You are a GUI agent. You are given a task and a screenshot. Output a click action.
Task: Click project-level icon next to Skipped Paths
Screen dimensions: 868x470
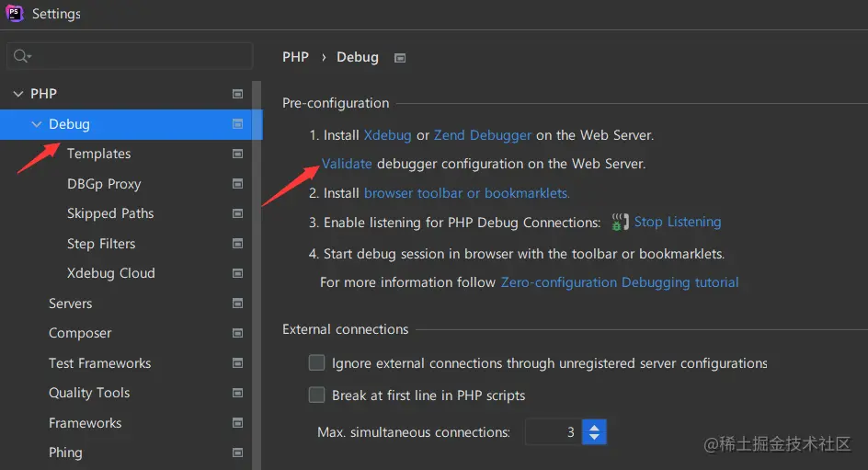pos(237,213)
